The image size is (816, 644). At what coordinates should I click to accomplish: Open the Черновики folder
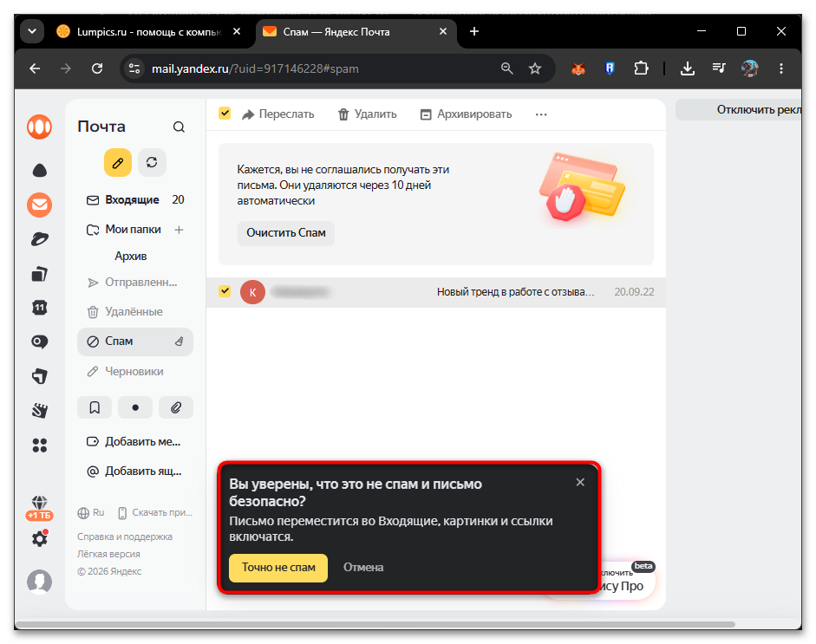[135, 372]
